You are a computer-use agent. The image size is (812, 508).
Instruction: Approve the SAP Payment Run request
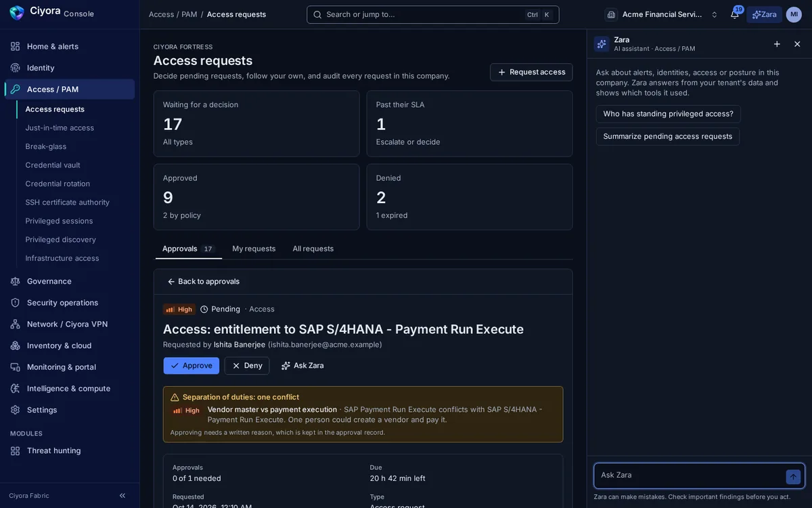pos(191,366)
